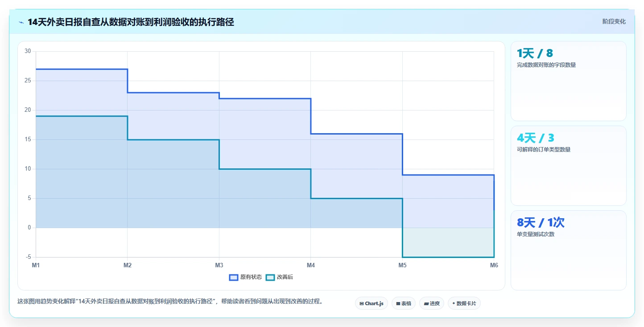Click the text 单变量测试次数

click(x=536, y=234)
